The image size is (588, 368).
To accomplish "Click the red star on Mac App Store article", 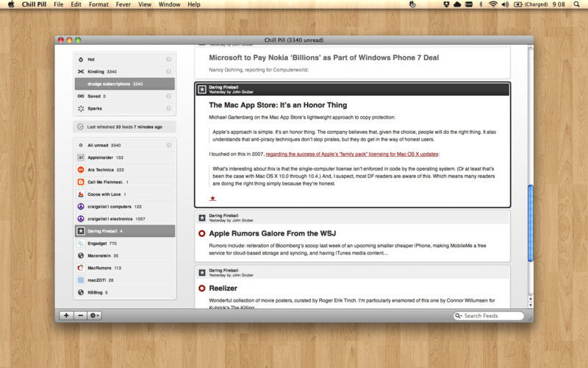I will pos(212,198).
